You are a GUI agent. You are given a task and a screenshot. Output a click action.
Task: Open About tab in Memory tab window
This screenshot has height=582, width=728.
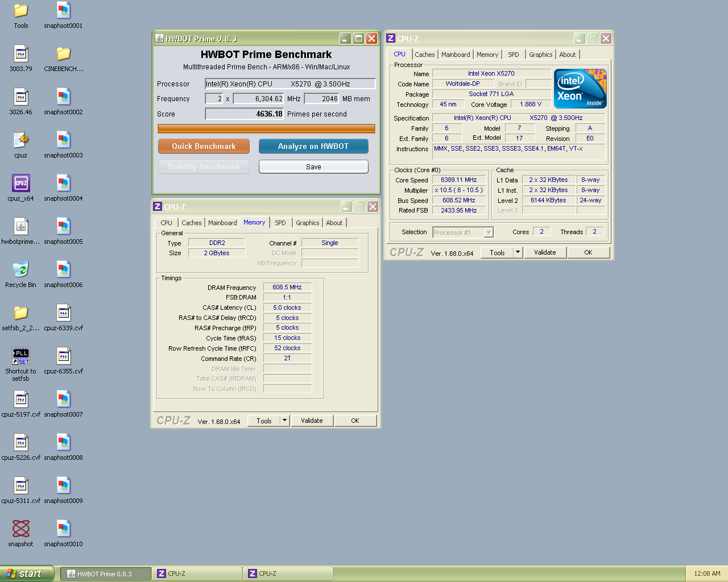coord(334,223)
